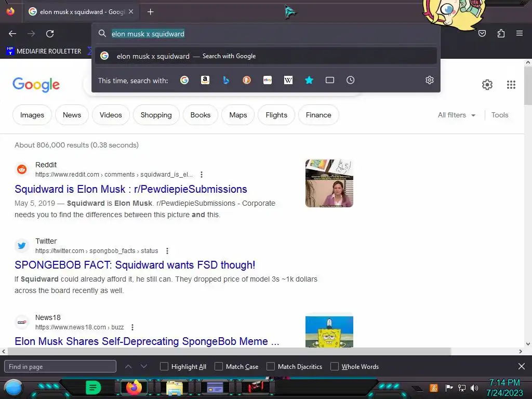Open "SPONGEBOB FACT: Squidward wants FSD though!" link
The width and height of the screenshot is (532, 399).
point(135,265)
